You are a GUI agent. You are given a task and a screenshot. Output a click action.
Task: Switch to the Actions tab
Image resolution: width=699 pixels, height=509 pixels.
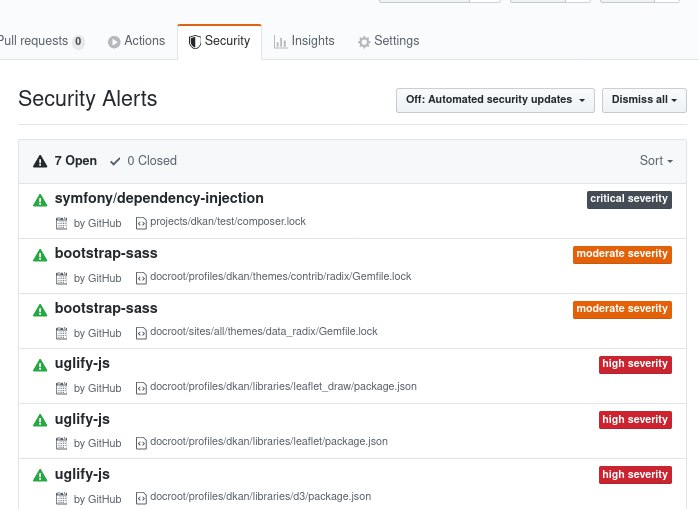tap(136, 41)
